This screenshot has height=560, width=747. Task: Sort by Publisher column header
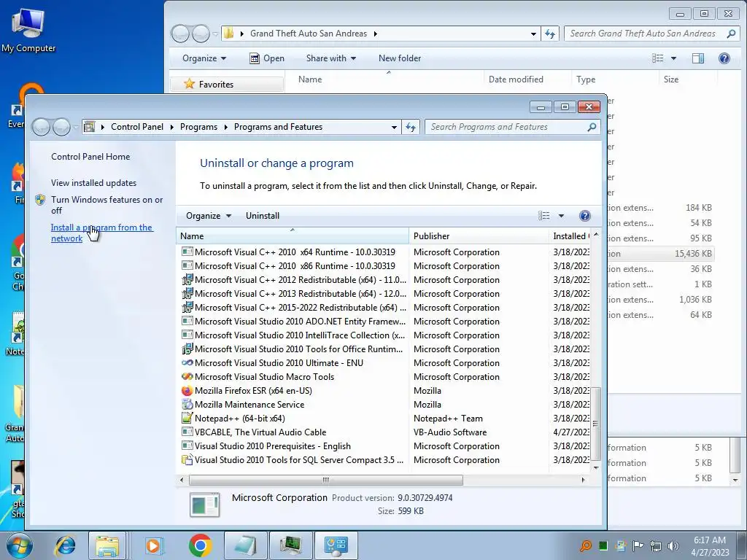pos(479,236)
